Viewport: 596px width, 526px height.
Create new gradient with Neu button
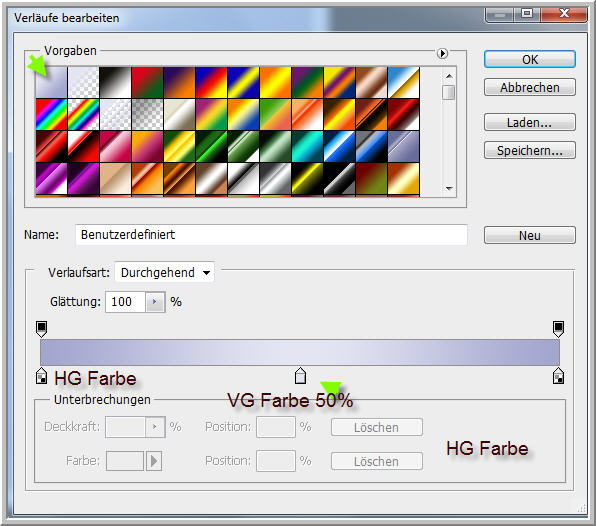[x=529, y=235]
